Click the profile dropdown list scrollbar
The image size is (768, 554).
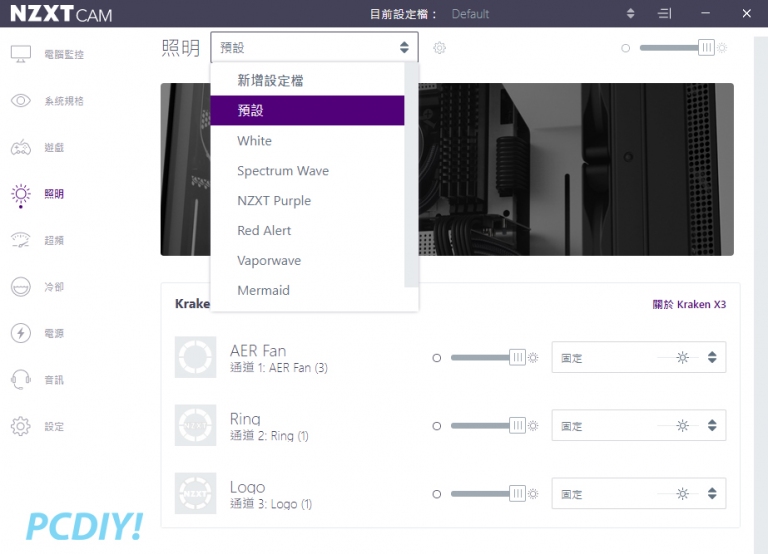click(x=411, y=175)
